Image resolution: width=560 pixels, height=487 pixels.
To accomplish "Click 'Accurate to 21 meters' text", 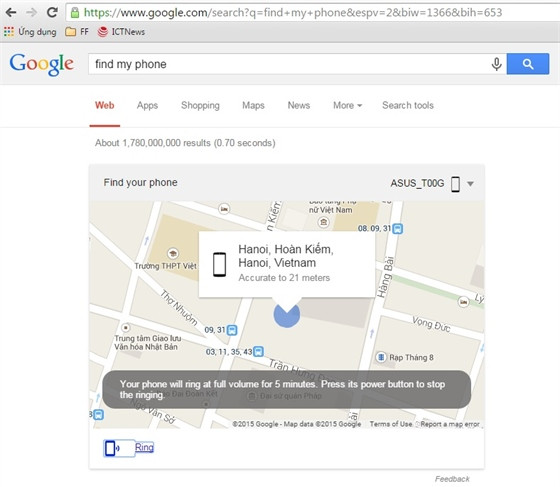I will [x=284, y=278].
